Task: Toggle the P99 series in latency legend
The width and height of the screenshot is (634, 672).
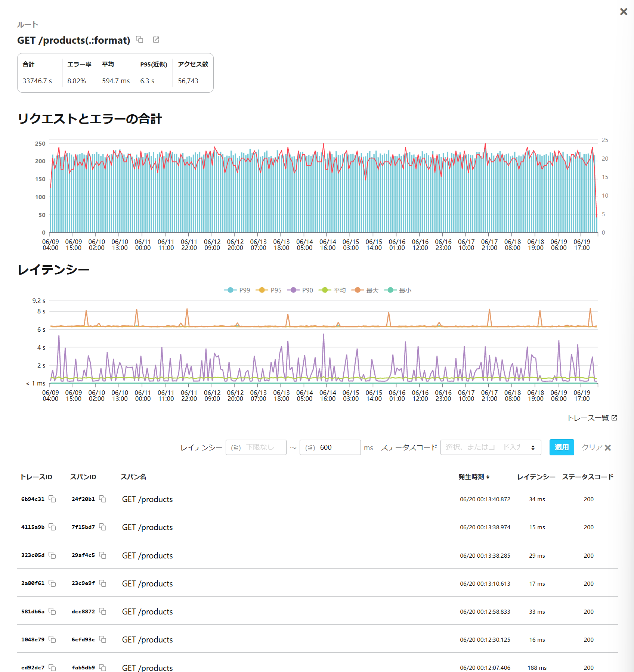Action: [x=237, y=290]
